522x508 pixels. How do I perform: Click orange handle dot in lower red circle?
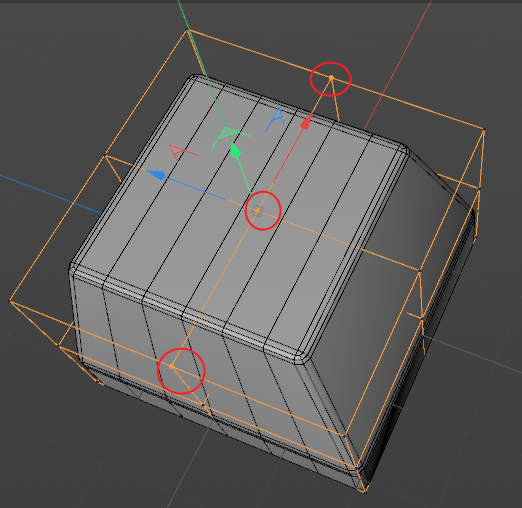[x=171, y=366]
